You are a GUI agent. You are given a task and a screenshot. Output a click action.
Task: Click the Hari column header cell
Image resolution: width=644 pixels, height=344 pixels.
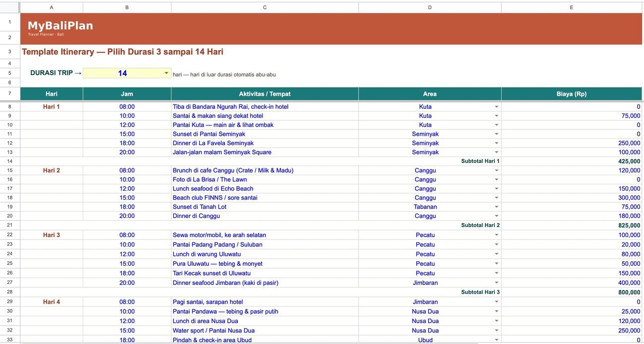(52, 94)
